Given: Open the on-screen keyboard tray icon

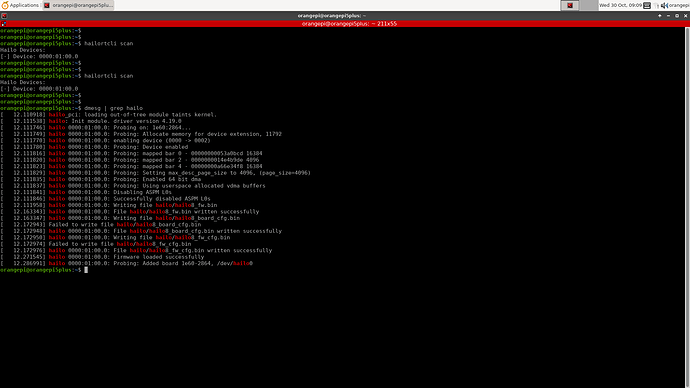Looking at the screenshot, I should (647, 5).
